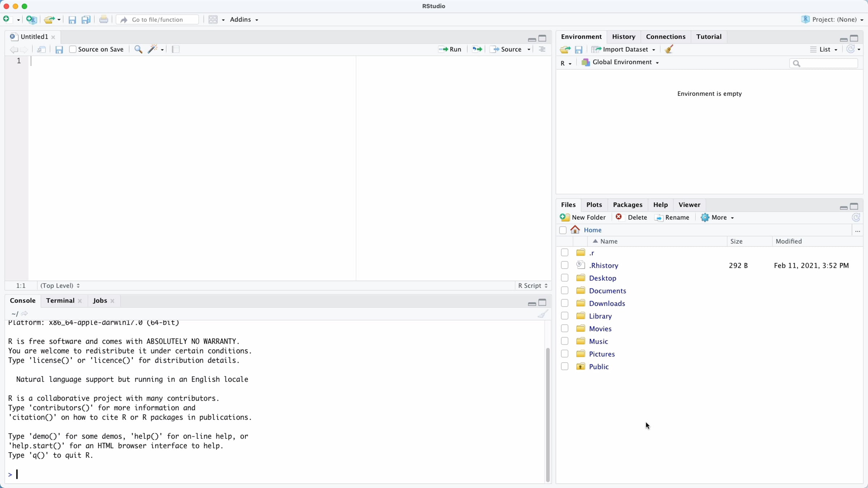868x488 pixels.
Task: Save the Untitled1 script from the editor toolbar
Action: [x=59, y=50]
